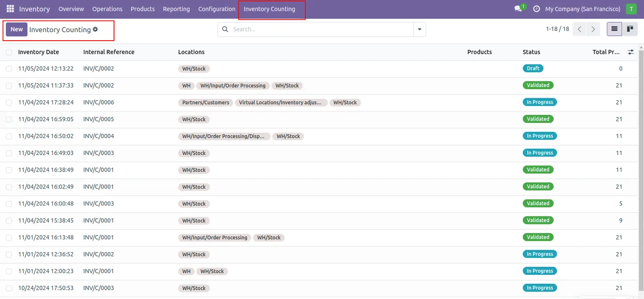Image resolution: width=644 pixels, height=299 pixels.
Task: Click the Inventory app title
Action: (34, 9)
